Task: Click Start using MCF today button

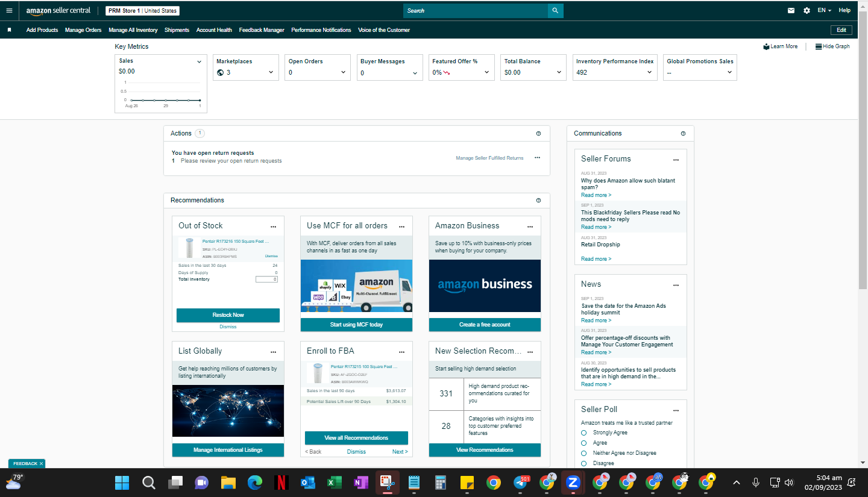Action: (x=356, y=325)
